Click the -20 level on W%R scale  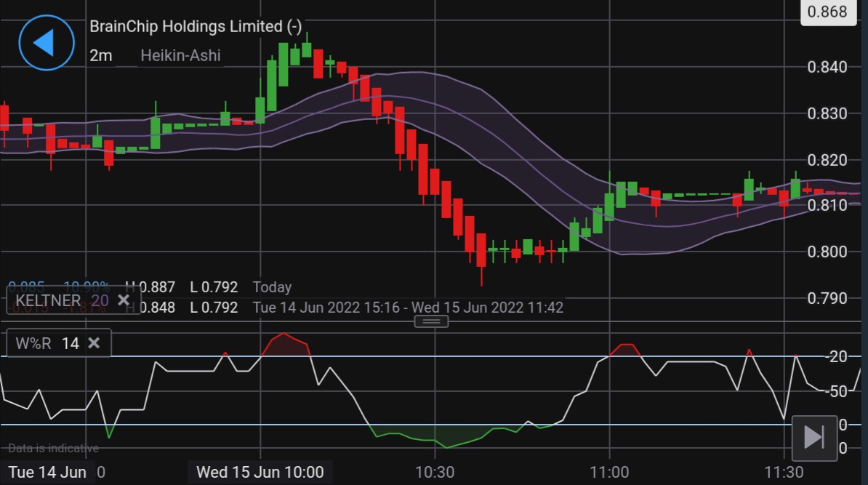(x=837, y=356)
